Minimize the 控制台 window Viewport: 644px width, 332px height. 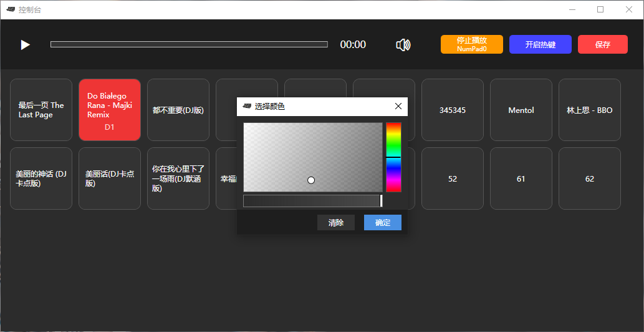[572, 9]
